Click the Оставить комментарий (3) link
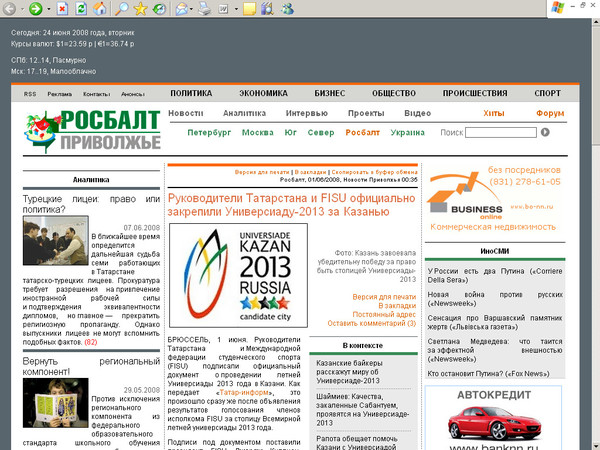The height and width of the screenshot is (450, 600). coord(371,323)
